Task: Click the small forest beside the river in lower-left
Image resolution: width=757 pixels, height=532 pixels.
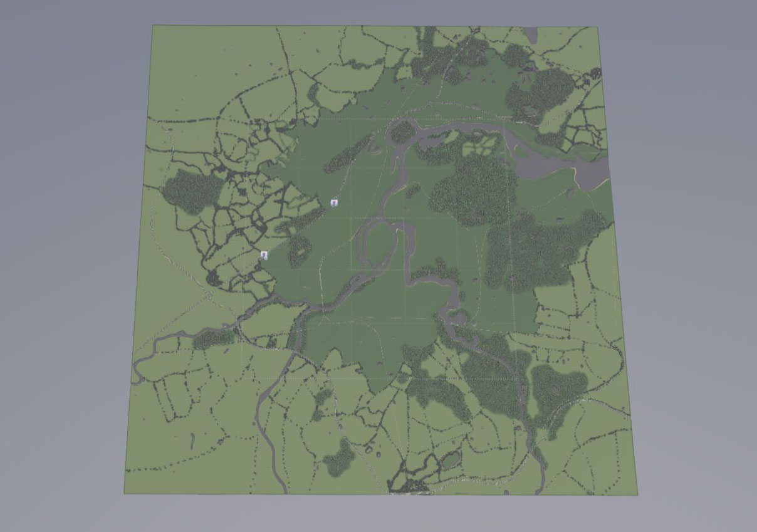Action: 213,338
